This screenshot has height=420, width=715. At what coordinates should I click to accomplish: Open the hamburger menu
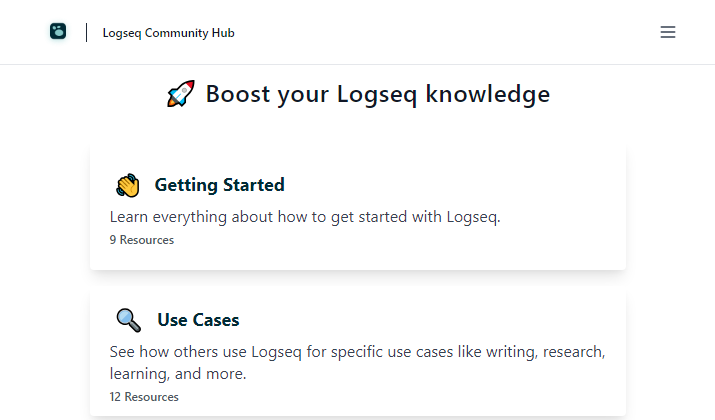[x=668, y=32]
